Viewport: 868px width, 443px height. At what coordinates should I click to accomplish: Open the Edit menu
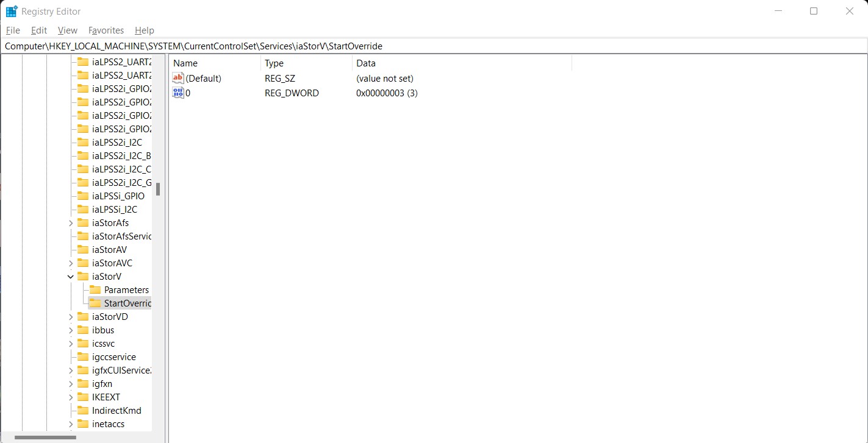[39, 30]
